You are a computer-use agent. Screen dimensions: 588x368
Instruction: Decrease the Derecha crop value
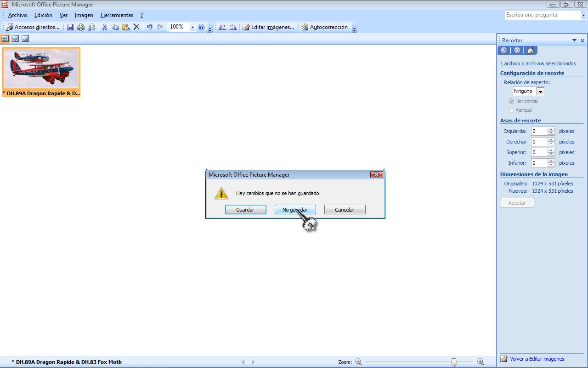(x=551, y=144)
